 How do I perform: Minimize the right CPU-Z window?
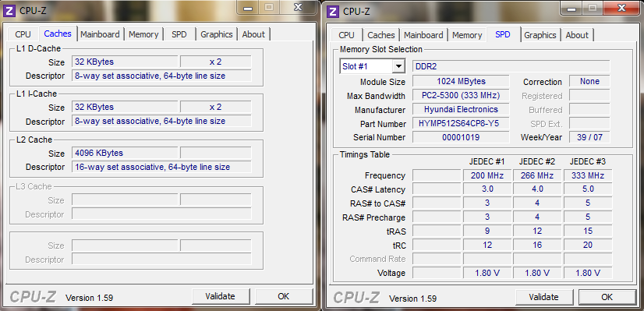coord(571,8)
